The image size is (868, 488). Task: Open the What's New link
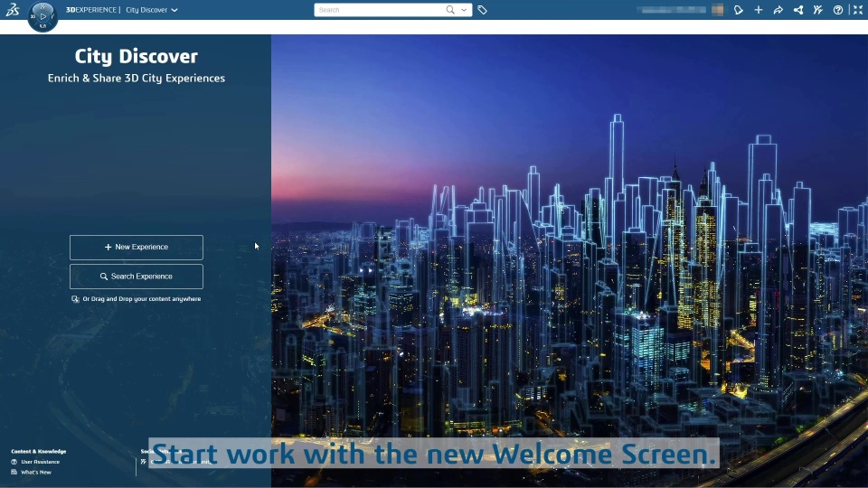36,472
